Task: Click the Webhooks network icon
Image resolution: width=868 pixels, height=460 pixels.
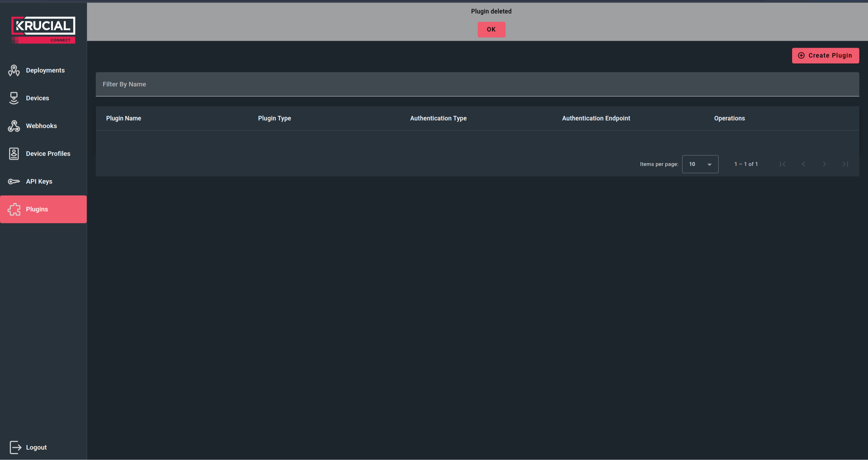Action: coord(14,126)
